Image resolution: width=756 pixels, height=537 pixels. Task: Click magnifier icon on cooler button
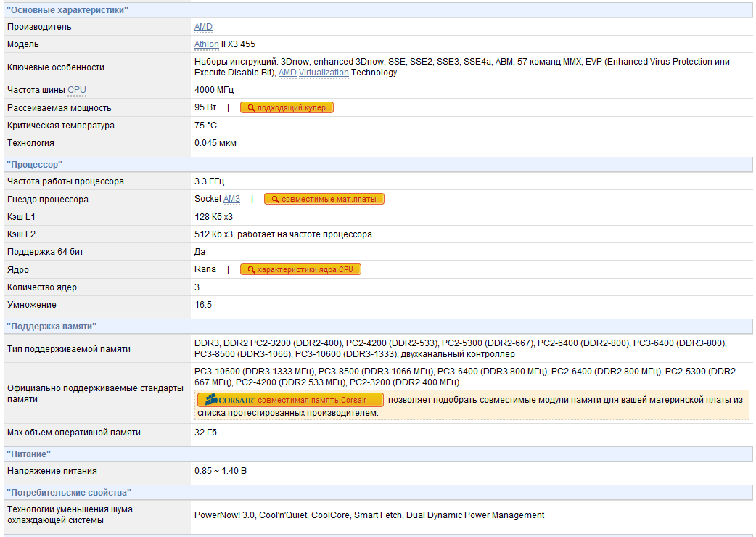(x=251, y=107)
